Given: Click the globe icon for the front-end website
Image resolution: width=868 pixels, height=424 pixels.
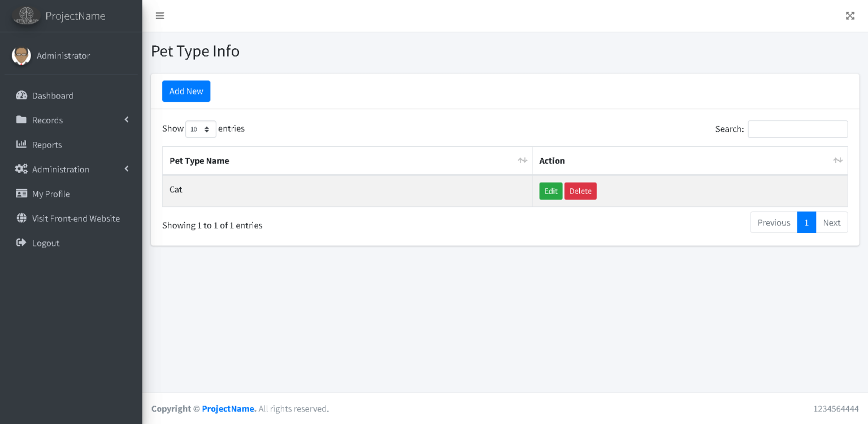Looking at the screenshot, I should [21, 218].
